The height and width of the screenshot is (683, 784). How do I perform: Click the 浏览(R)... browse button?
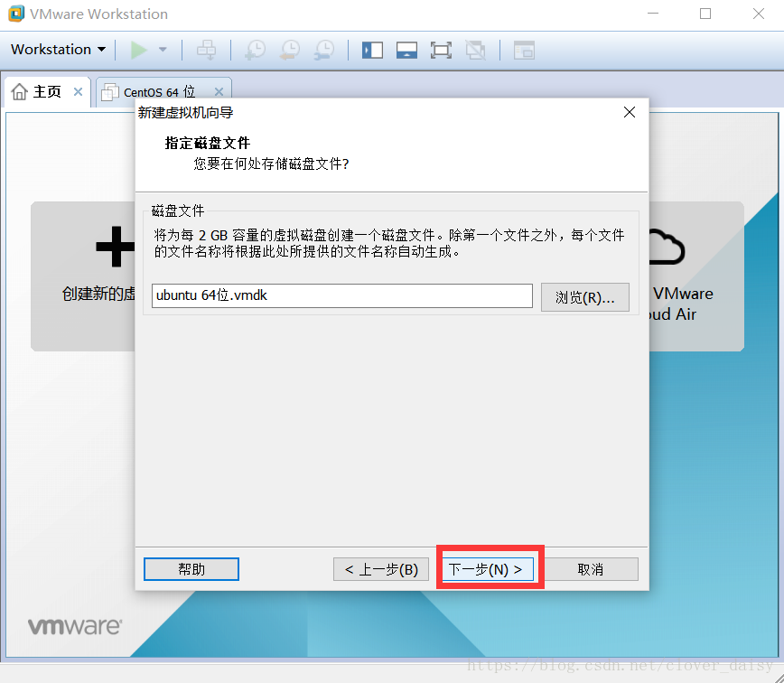585,297
